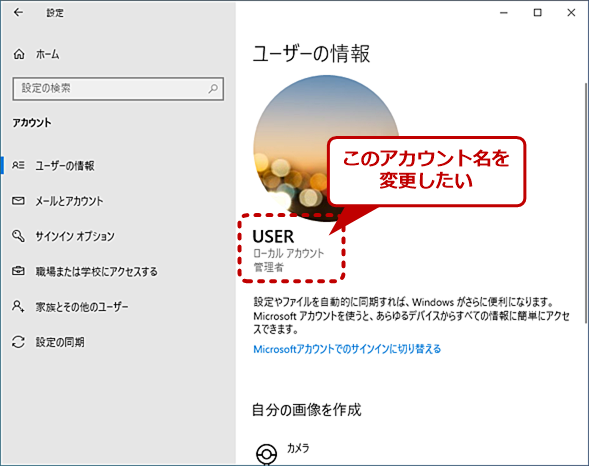This screenshot has width=589, height=466.
Task: Click the key sign-in options icon
Action: click(x=18, y=236)
